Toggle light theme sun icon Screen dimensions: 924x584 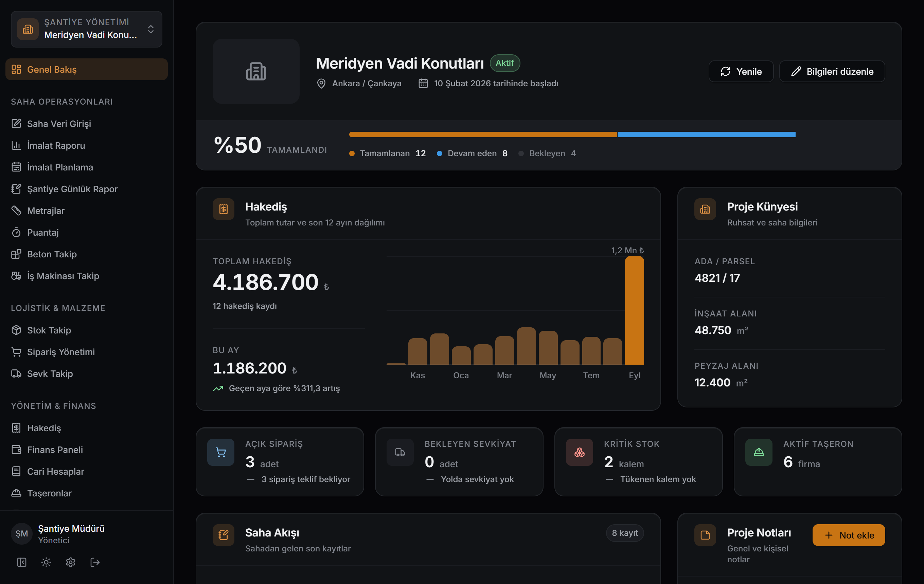[46, 562]
